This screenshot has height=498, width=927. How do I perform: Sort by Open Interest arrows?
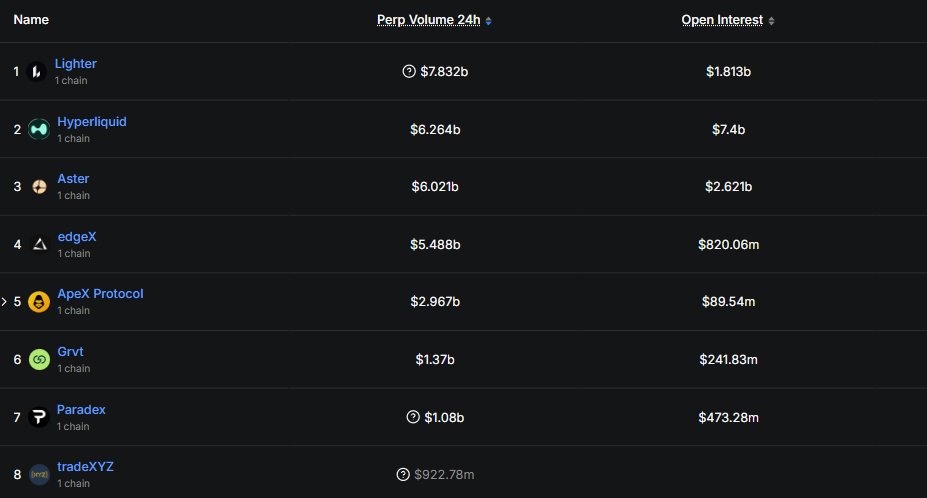pyautogui.click(x=771, y=20)
